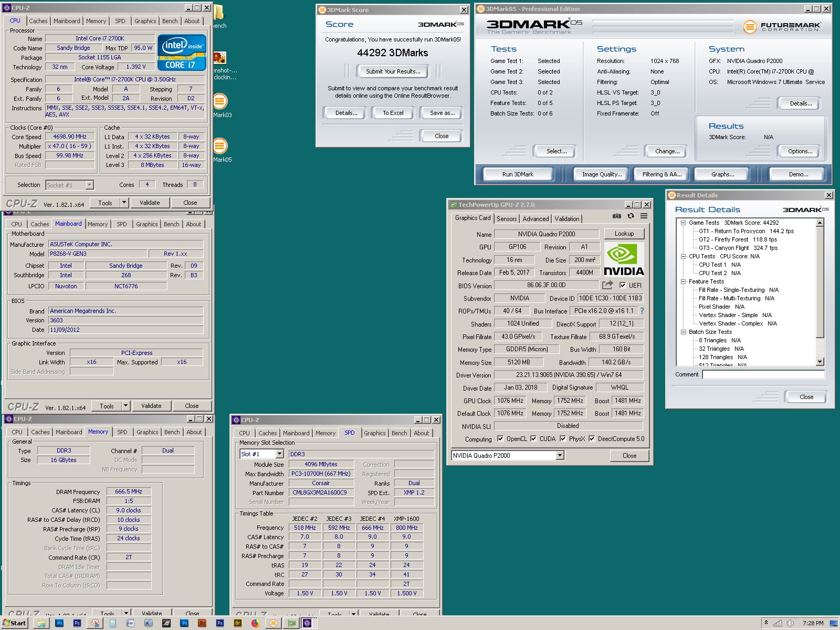
Task: Click the Select tests button
Action: coord(556,151)
